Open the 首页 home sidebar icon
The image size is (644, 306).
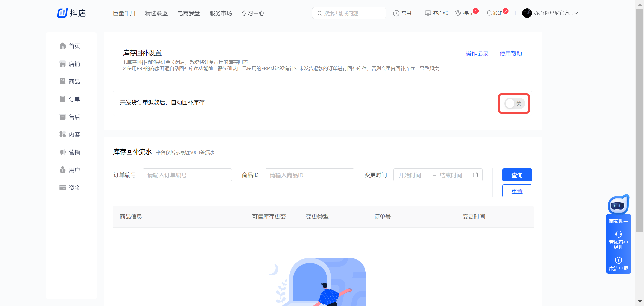[x=63, y=46]
